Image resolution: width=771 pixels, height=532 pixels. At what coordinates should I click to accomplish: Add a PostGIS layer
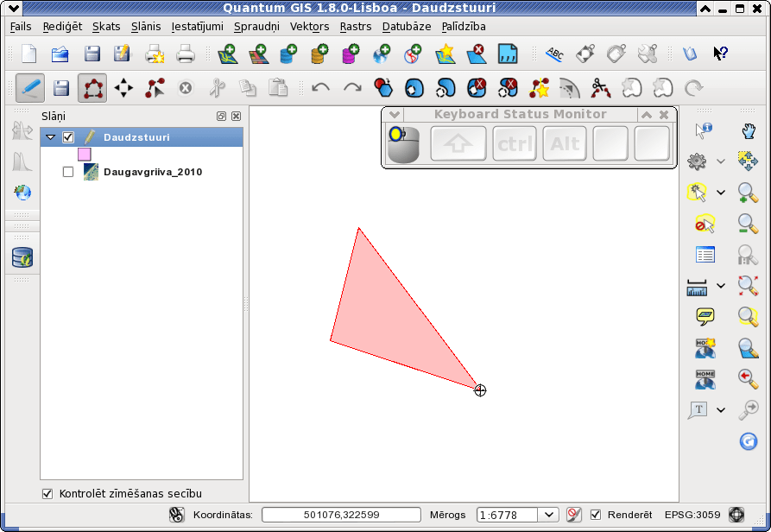288,54
